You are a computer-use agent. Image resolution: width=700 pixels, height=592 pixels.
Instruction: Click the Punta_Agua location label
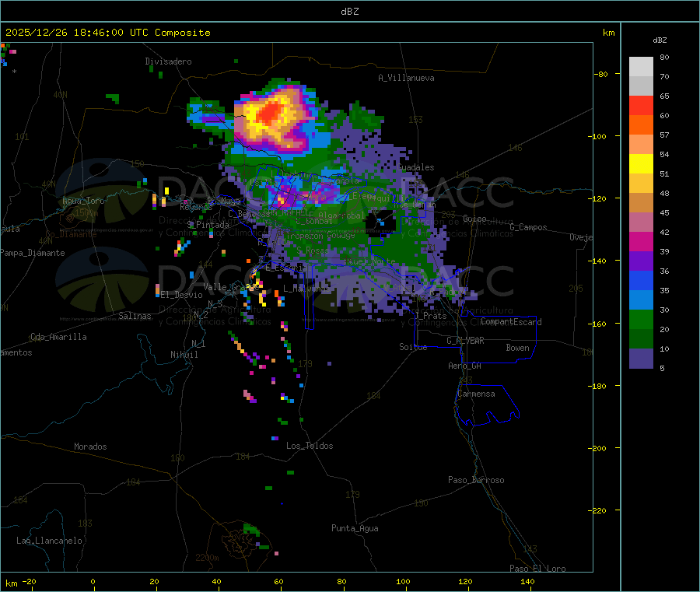click(355, 528)
